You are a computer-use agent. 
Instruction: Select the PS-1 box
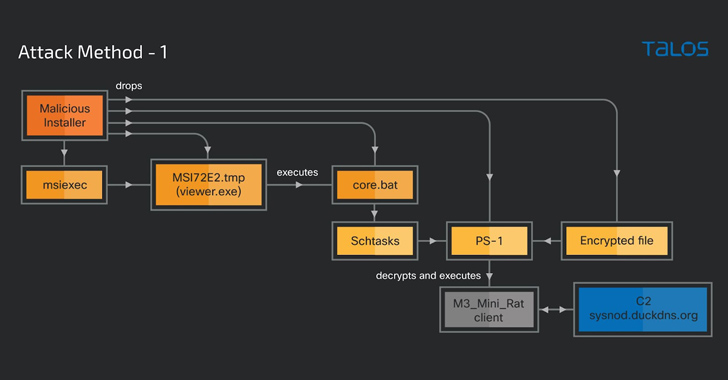(x=489, y=241)
